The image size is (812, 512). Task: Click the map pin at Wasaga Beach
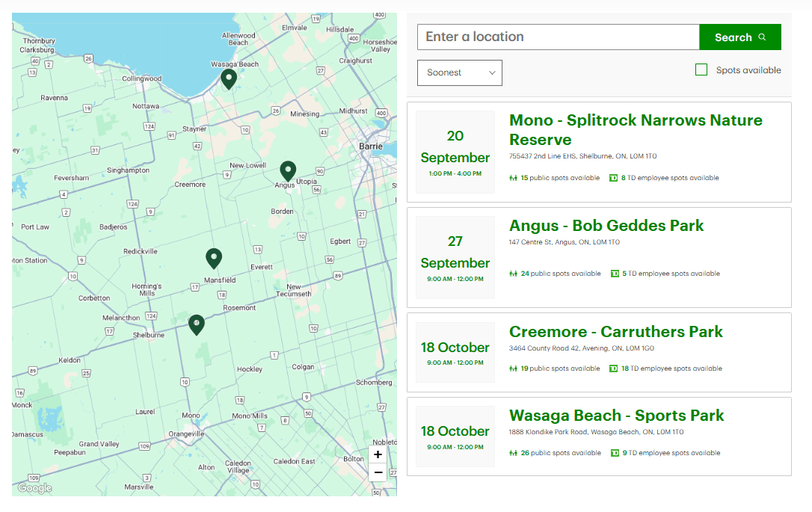228,78
